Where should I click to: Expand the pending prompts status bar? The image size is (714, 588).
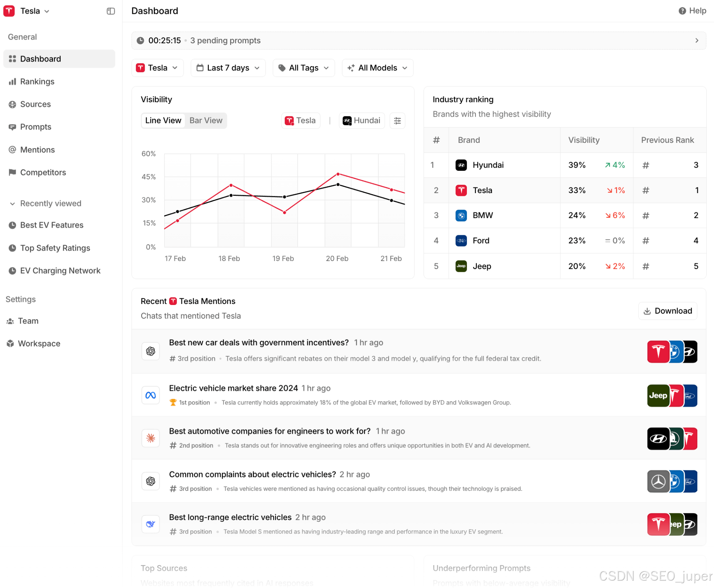pos(697,40)
